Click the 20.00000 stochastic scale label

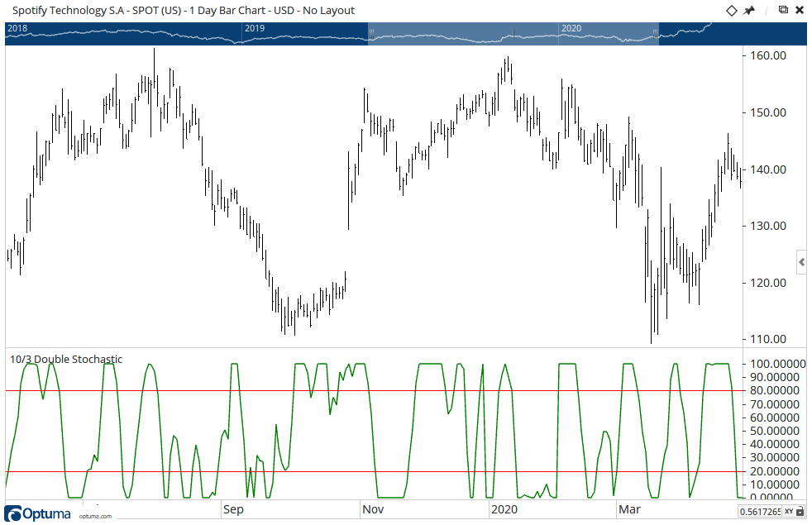pyautogui.click(x=775, y=471)
